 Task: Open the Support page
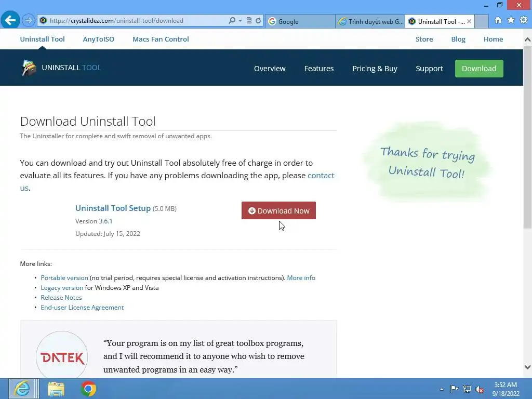tap(429, 69)
